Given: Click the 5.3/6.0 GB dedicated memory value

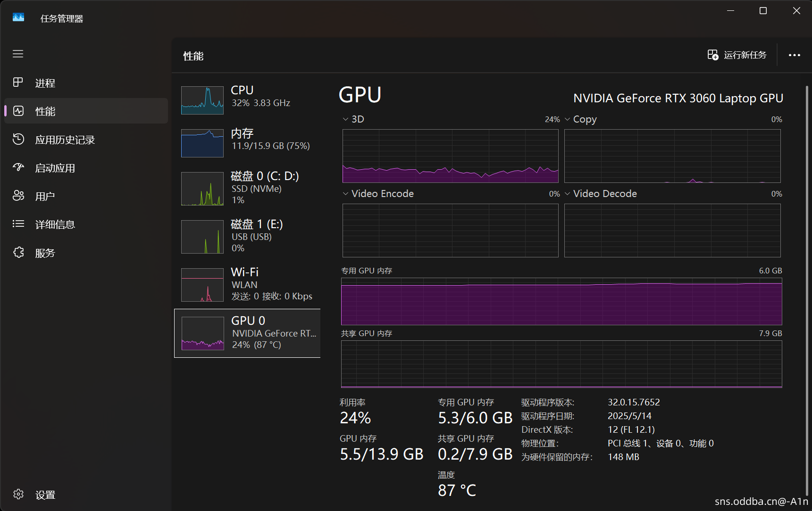Looking at the screenshot, I should (475, 418).
